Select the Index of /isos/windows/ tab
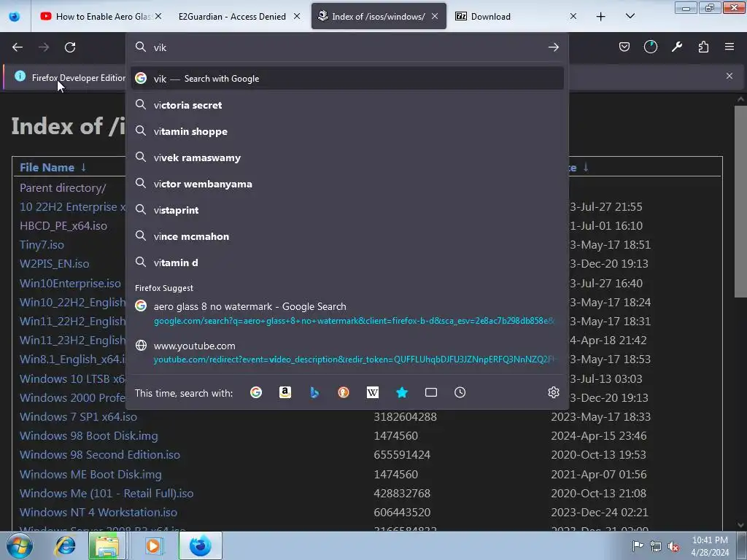The width and height of the screenshot is (747, 560). [379, 16]
